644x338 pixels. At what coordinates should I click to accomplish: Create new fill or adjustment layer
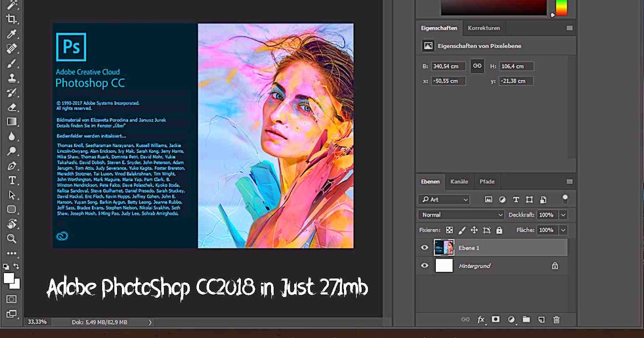[511, 320]
